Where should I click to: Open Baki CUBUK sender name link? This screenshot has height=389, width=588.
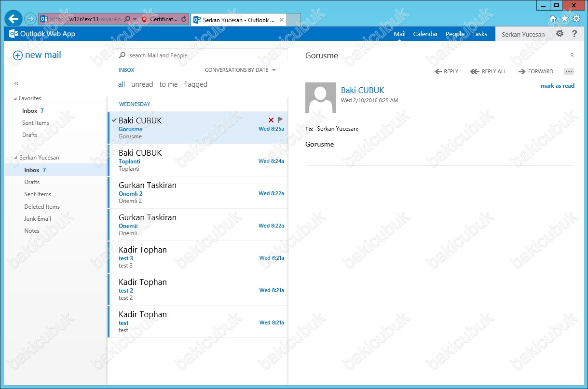[x=362, y=90]
